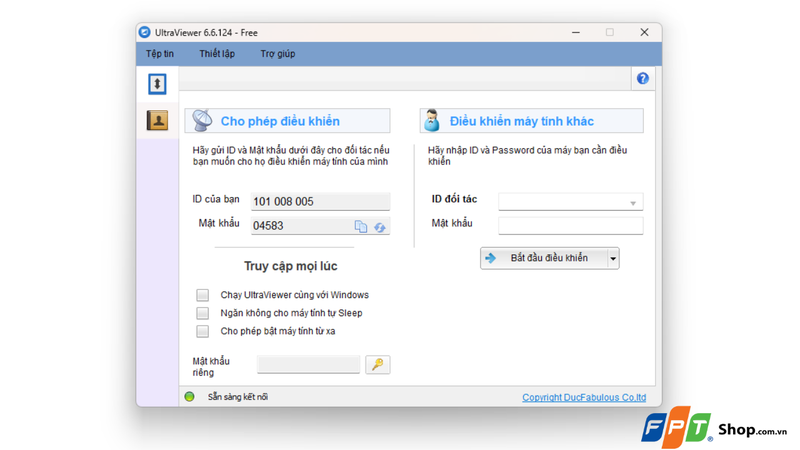Click the UltraViewer logo in title bar

(x=145, y=32)
